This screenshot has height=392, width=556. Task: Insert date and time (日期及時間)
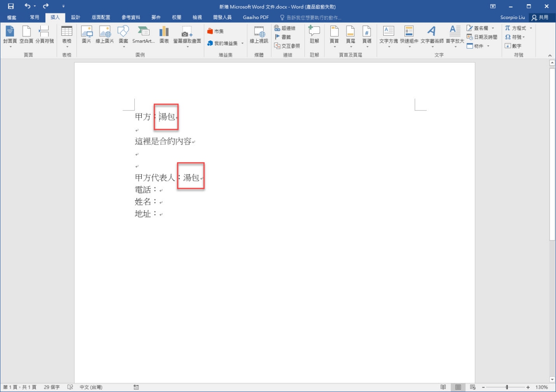point(482,37)
